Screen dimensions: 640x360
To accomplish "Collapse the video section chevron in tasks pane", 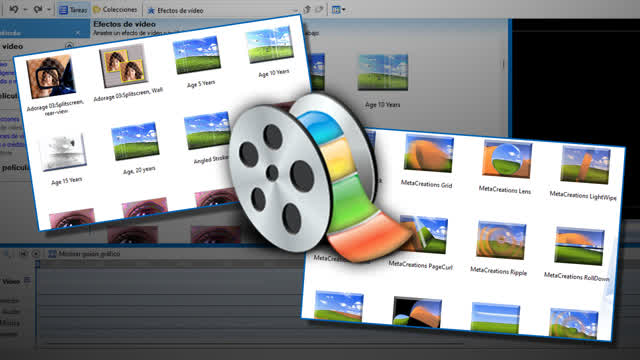I will (69, 46).
